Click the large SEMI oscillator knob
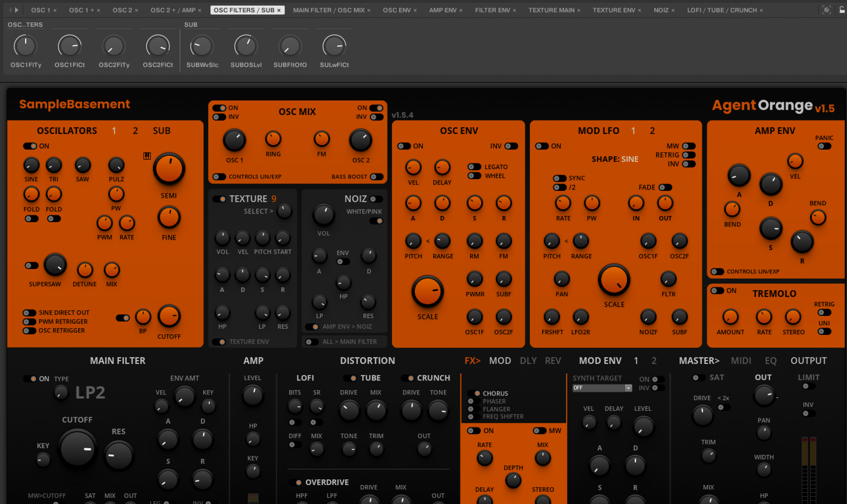 tap(169, 169)
